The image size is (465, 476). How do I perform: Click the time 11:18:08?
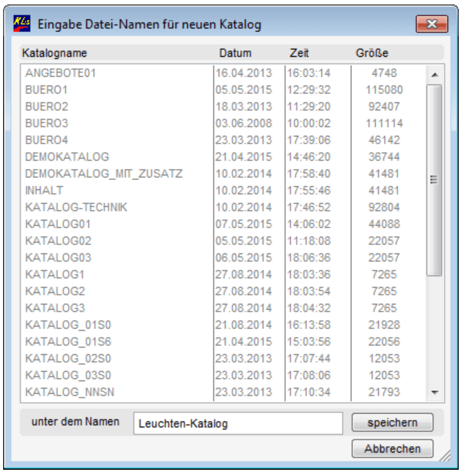tap(309, 241)
